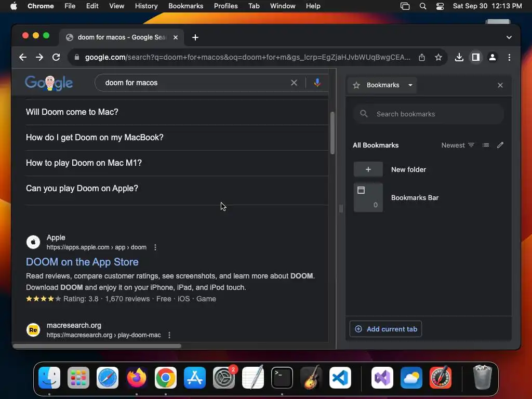Click Add current tab button
The height and width of the screenshot is (399, 532).
coord(386,329)
